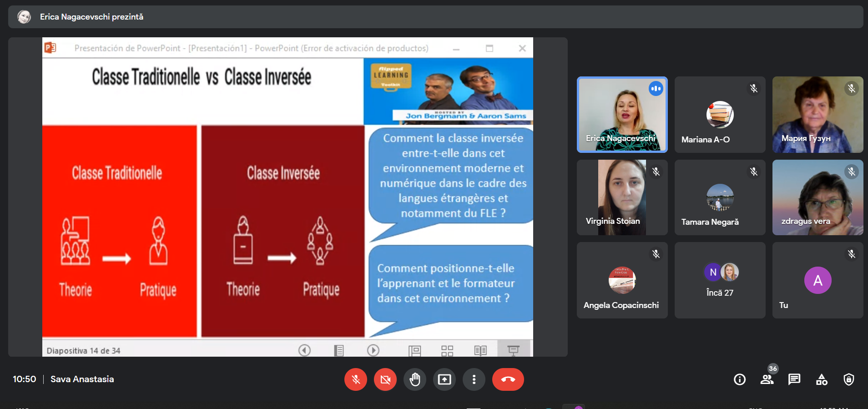Screen dimensions: 868x409
Task: Go to previous slide arrow in PowerPoint
Action: coord(304,350)
